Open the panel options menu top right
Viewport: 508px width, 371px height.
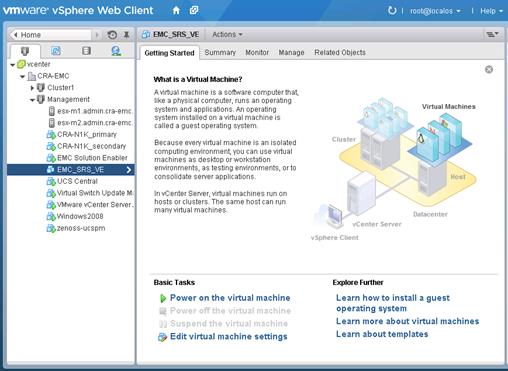pyautogui.click(x=492, y=34)
